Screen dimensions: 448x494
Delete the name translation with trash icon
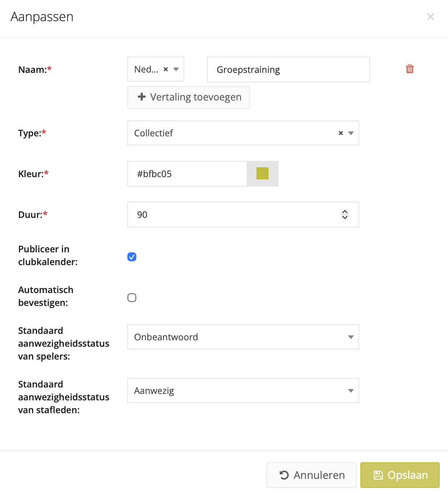[x=410, y=69]
